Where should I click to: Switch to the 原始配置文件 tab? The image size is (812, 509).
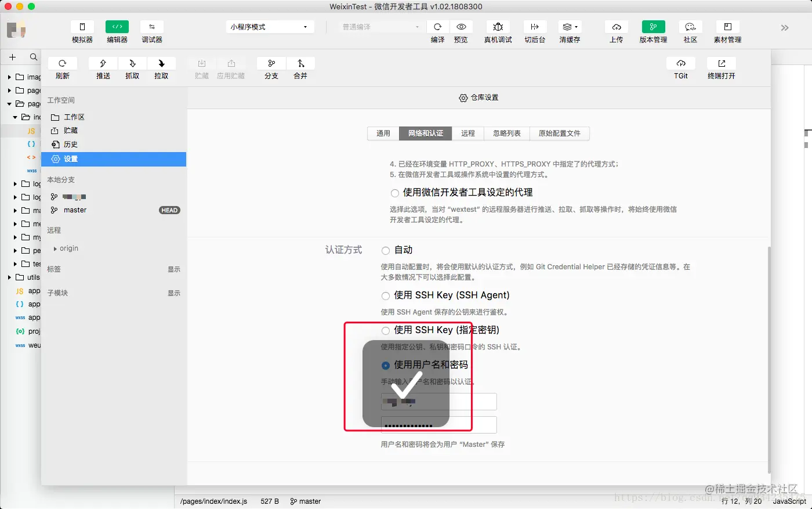pos(560,133)
